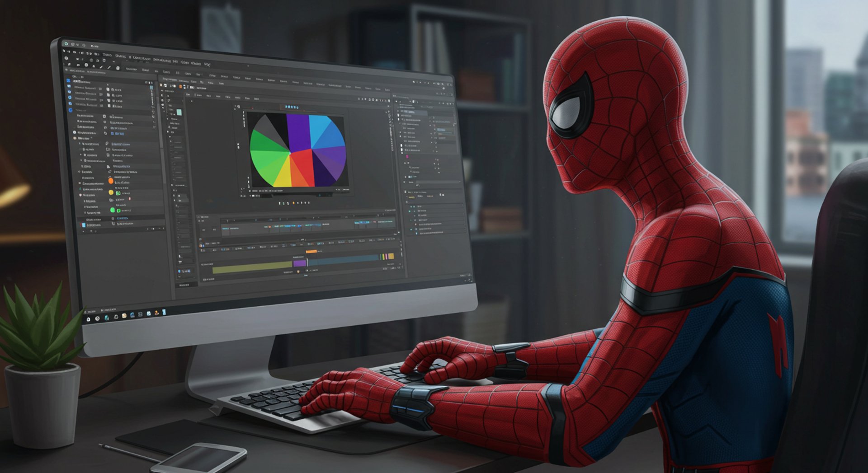
Task: Select the olive green clip on the timeline
Action: 252,268
